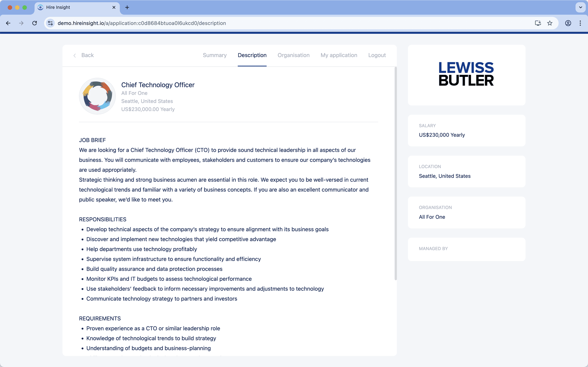Click the description panel vertical scrollbar
This screenshot has height=367, width=588.
tap(395, 173)
